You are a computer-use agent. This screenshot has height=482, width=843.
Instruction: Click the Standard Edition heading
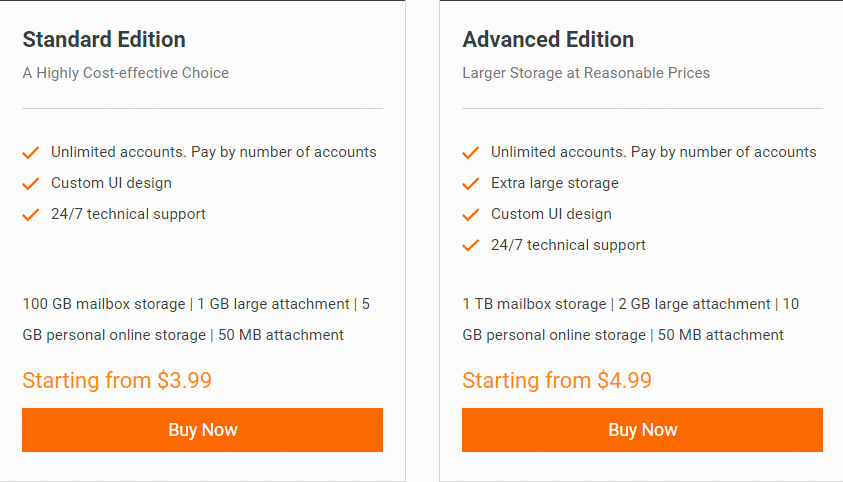pos(104,40)
